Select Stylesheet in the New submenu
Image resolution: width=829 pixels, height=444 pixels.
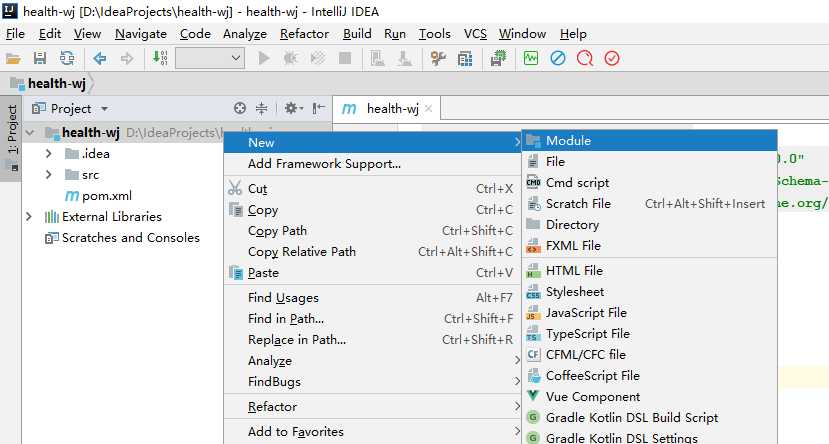click(649, 292)
